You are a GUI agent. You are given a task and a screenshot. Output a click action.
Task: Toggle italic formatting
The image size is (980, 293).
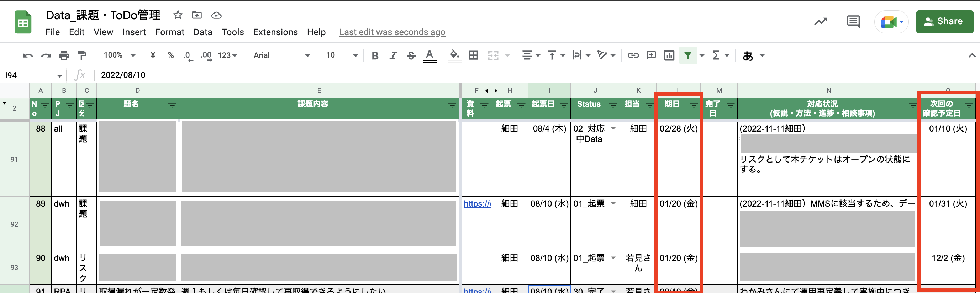pos(393,55)
